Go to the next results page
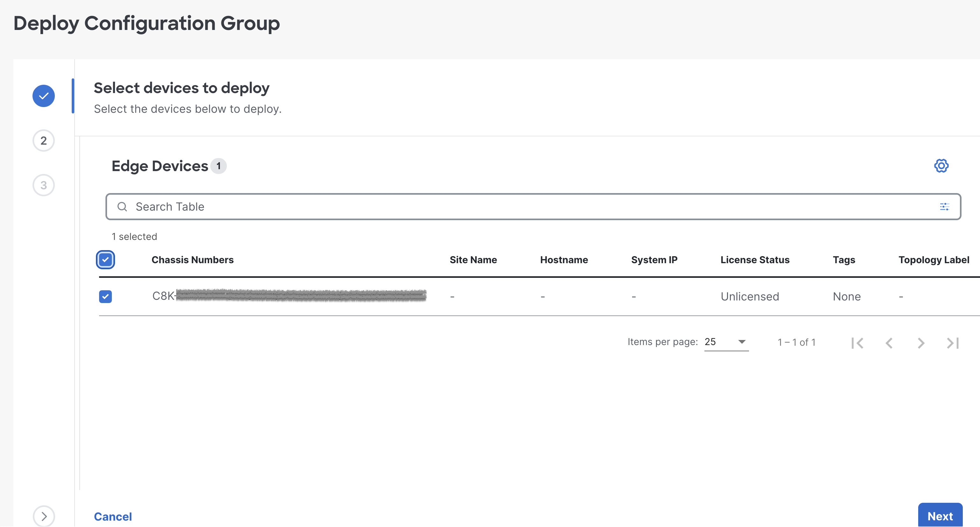 (x=921, y=343)
